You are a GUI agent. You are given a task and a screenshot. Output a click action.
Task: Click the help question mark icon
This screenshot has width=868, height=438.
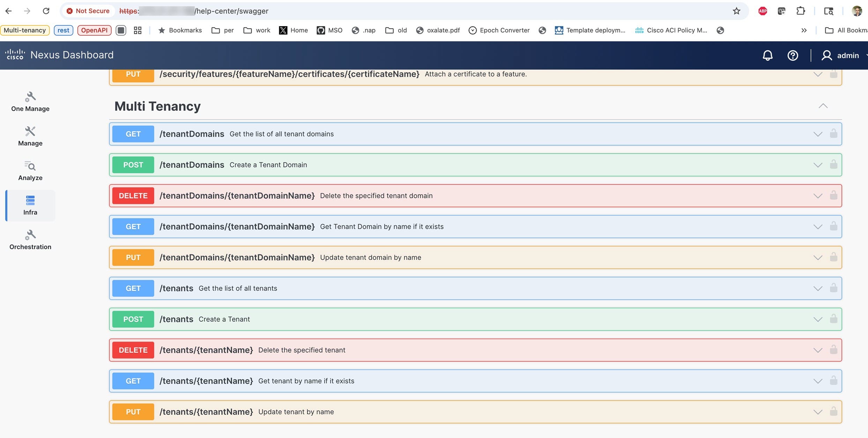[x=793, y=55]
